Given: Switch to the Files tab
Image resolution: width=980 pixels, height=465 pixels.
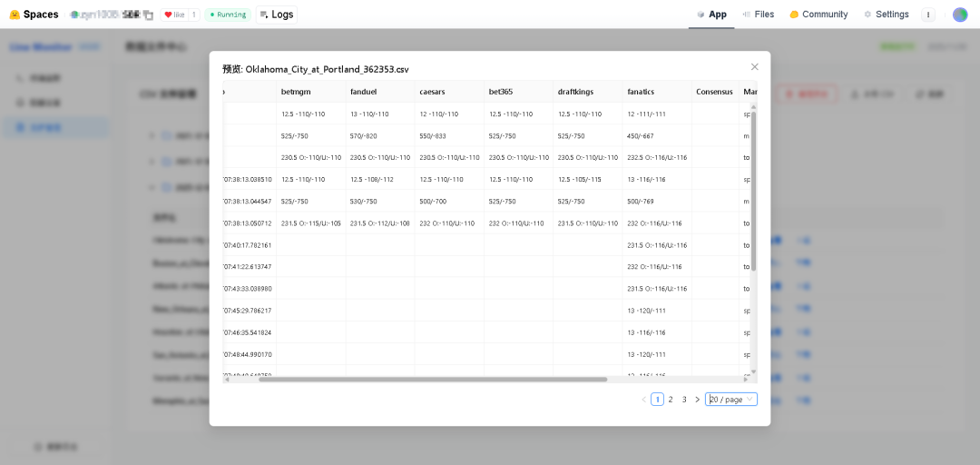Looking at the screenshot, I should 758,15.
